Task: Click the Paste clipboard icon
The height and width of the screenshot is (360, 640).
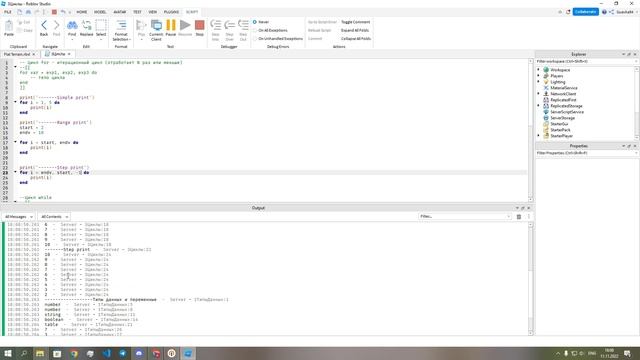Action: pos(9,26)
